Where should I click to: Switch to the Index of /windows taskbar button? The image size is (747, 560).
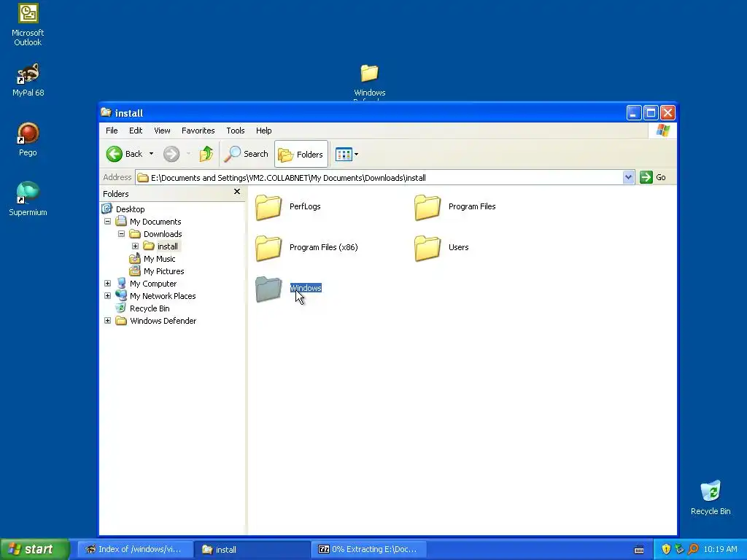tap(134, 549)
